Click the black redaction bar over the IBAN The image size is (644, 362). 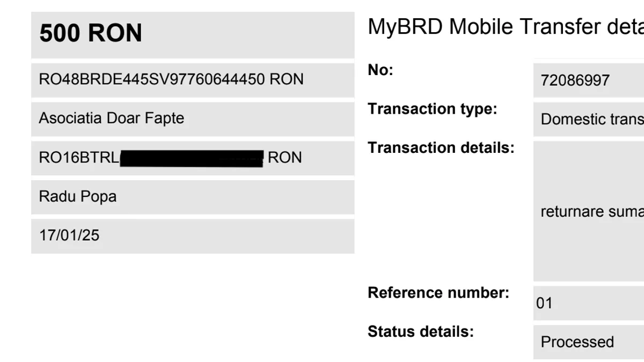click(x=192, y=159)
